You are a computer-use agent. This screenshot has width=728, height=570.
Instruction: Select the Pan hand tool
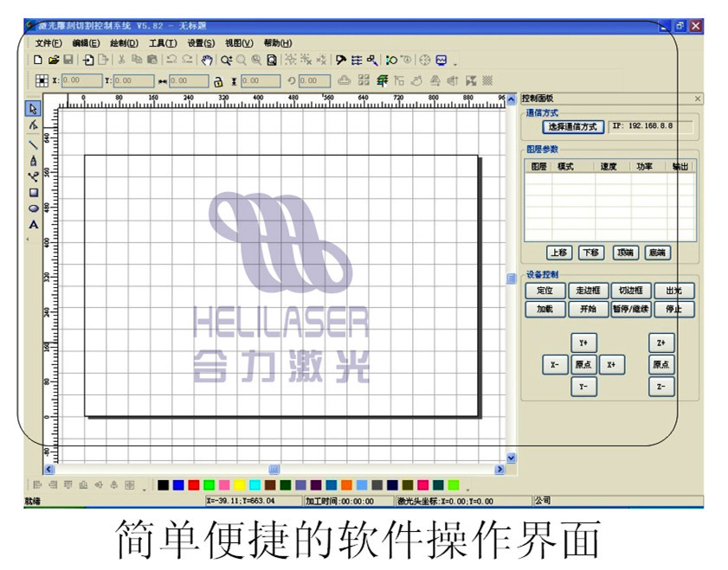tap(207, 60)
